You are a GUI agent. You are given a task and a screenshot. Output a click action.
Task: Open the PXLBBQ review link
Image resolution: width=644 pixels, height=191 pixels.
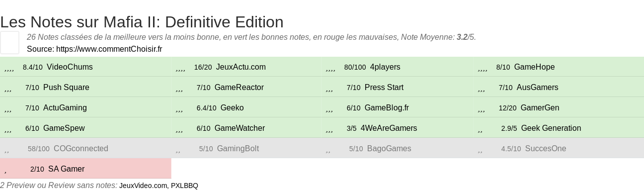click(184, 186)
